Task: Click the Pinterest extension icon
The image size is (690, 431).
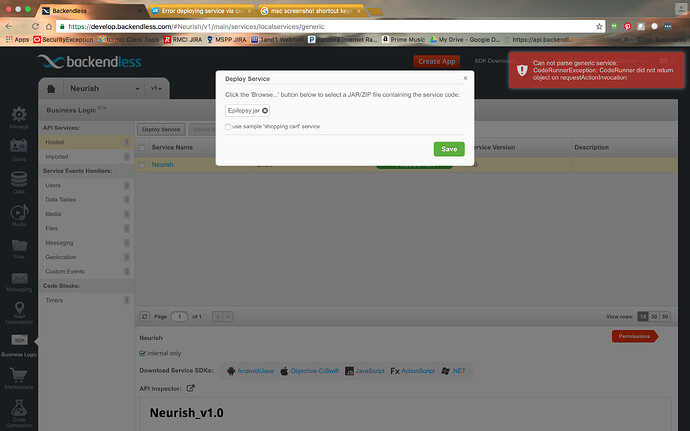Action: (x=628, y=26)
